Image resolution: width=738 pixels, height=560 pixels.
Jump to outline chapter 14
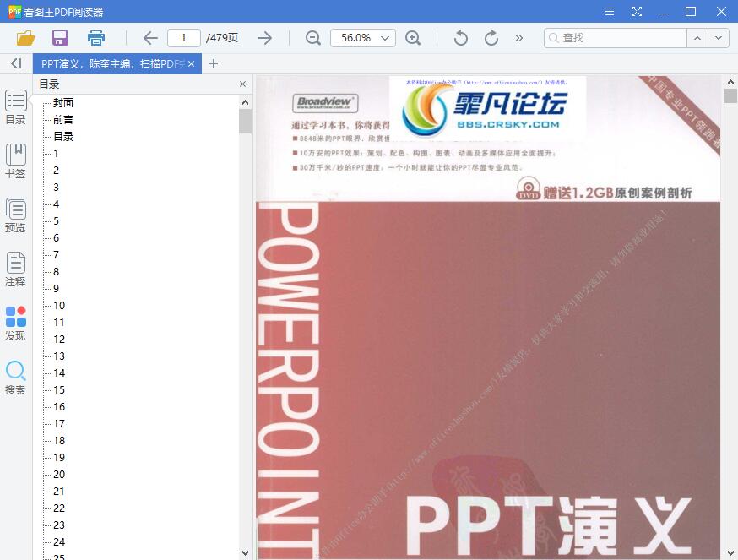pyautogui.click(x=59, y=373)
